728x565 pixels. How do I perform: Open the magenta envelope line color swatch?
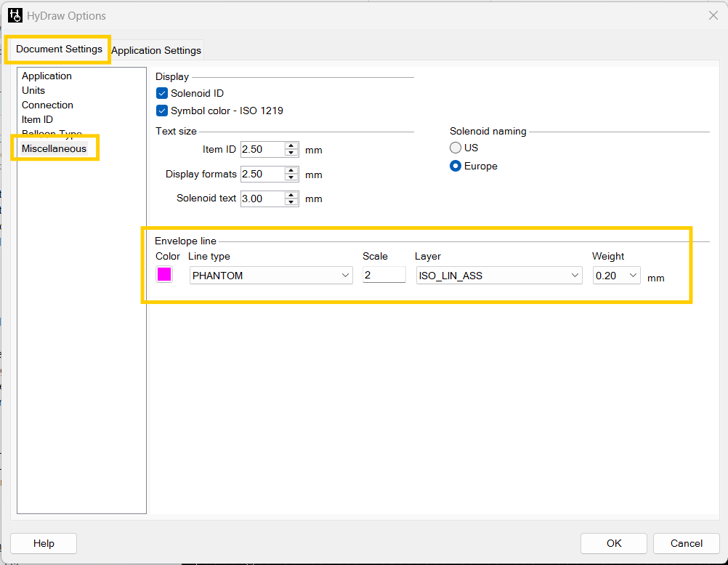point(164,274)
